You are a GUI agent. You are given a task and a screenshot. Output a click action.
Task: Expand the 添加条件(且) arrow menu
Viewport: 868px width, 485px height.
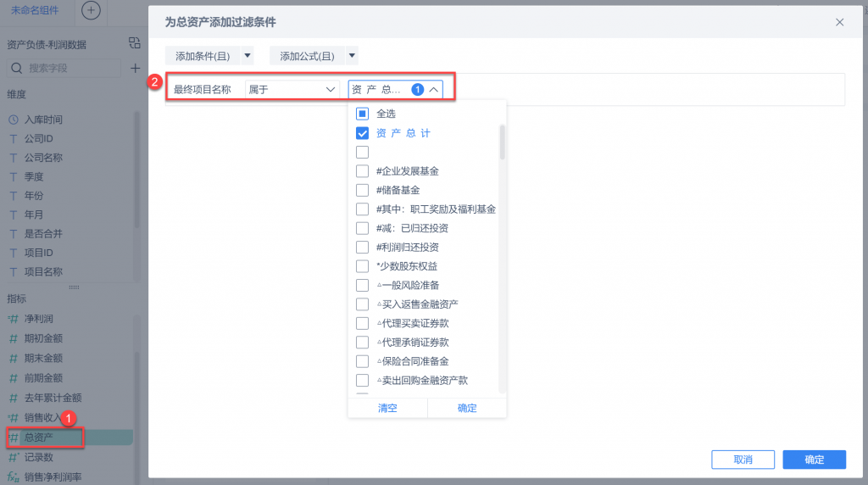(248, 55)
